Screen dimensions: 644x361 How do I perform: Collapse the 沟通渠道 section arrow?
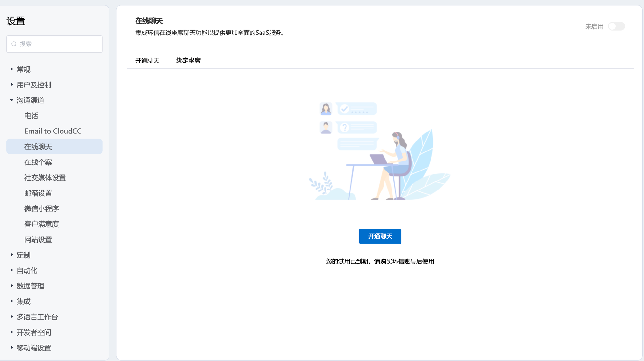point(12,100)
